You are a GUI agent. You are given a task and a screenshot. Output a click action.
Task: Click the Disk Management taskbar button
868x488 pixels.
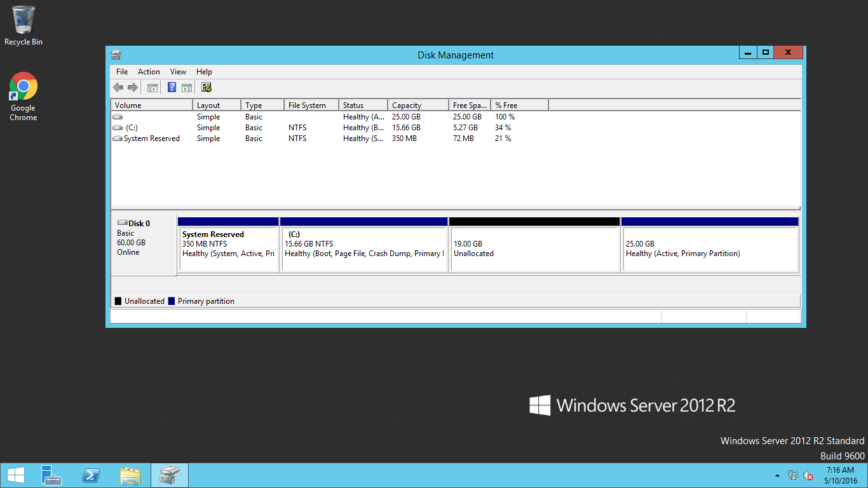170,475
